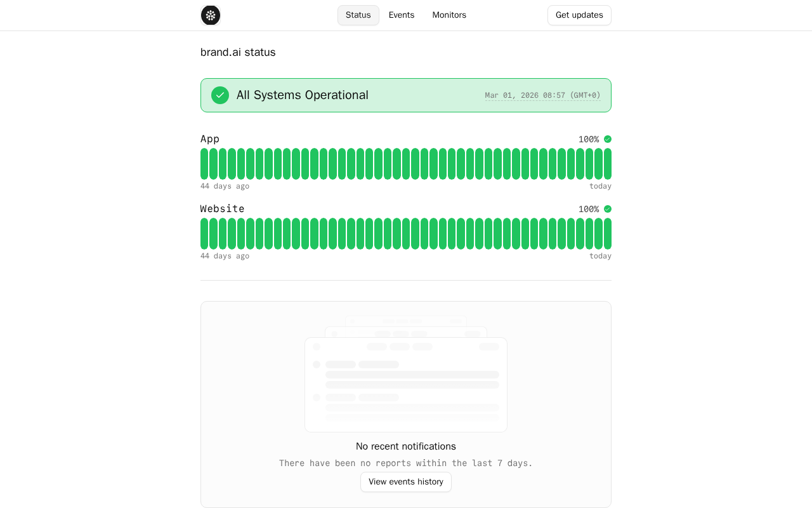
Task: Select the Website uptime bar for today
Action: click(x=608, y=234)
